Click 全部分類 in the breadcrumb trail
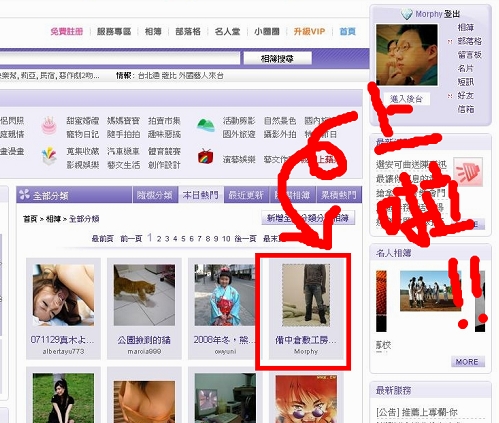The image size is (499, 423). click(x=84, y=219)
